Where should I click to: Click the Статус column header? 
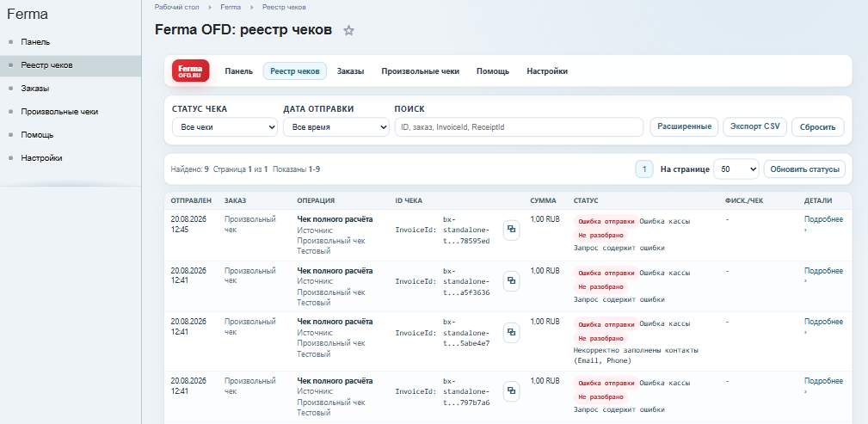586,201
